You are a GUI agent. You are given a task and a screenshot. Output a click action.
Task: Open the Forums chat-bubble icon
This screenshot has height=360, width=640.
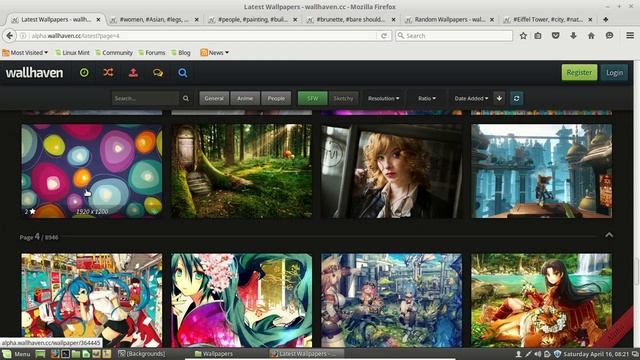coord(158,73)
